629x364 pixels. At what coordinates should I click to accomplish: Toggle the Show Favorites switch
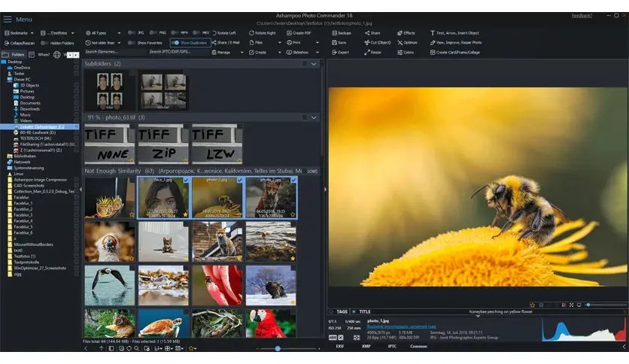pyautogui.click(x=131, y=43)
